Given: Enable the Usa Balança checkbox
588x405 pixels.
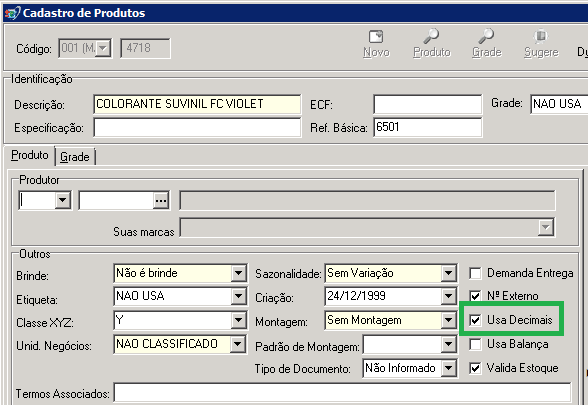Looking at the screenshot, I should tap(475, 344).
